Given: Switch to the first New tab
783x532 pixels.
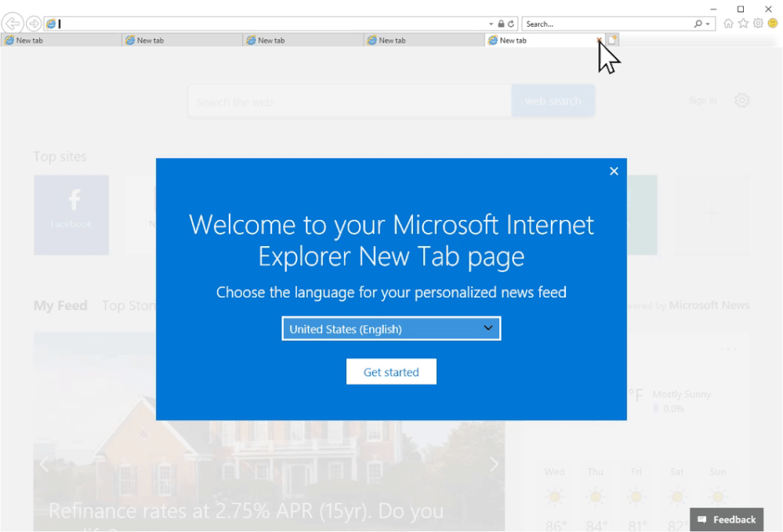Looking at the screenshot, I should point(60,41).
